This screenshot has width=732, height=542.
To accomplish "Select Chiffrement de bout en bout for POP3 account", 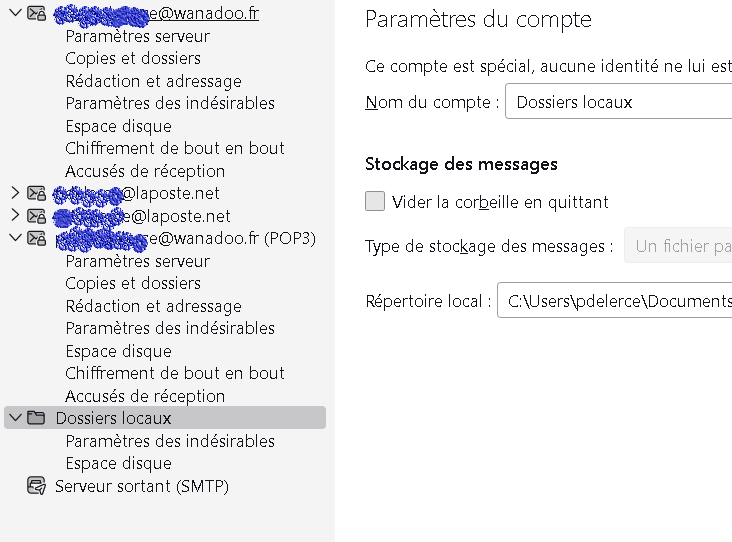I will tap(175, 373).
